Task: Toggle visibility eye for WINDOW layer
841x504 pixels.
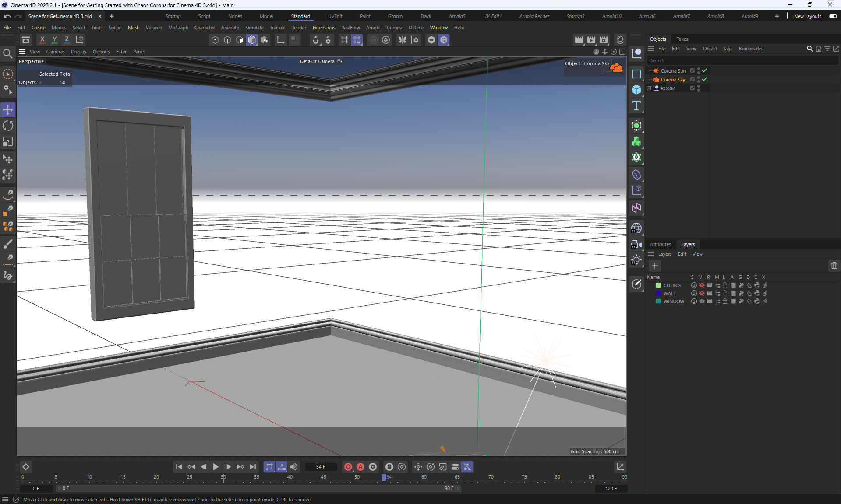Action: pos(702,301)
